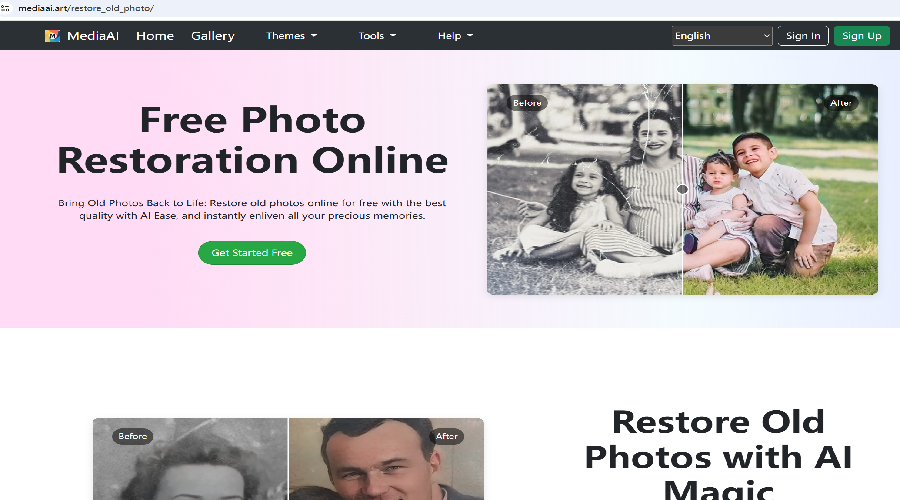Open the English language selector
900x500 pixels.
click(x=722, y=36)
